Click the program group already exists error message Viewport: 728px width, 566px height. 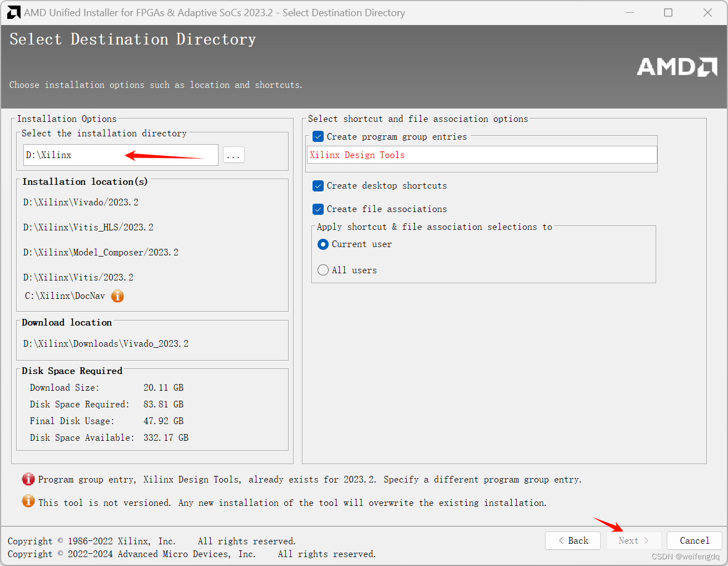[310, 479]
